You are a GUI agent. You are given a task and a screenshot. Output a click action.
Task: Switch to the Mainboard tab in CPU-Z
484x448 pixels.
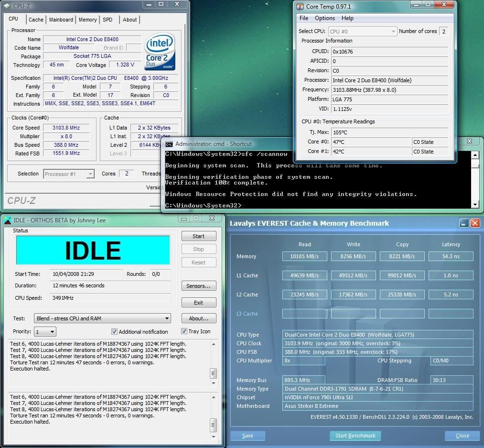pyautogui.click(x=61, y=20)
